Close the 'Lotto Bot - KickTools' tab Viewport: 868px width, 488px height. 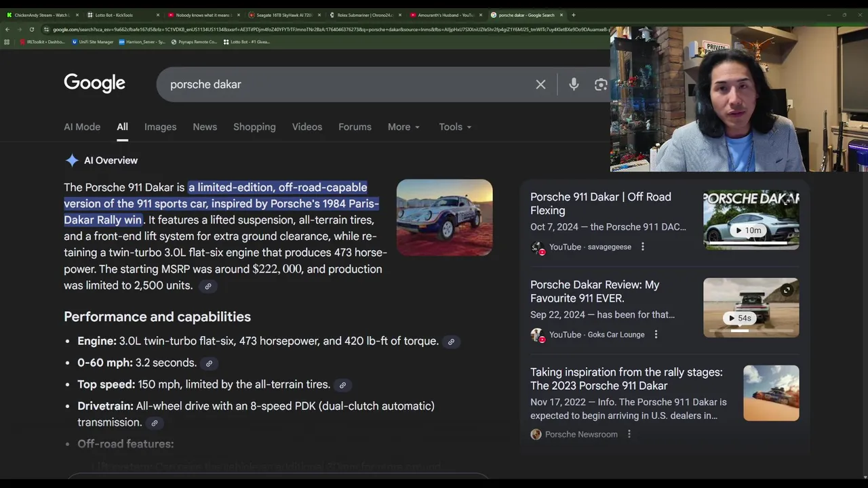click(x=158, y=15)
